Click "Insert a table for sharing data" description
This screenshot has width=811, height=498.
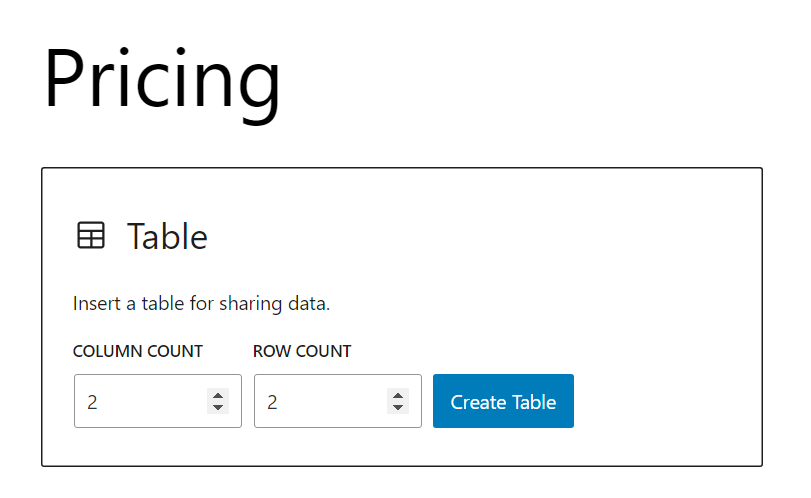click(201, 303)
